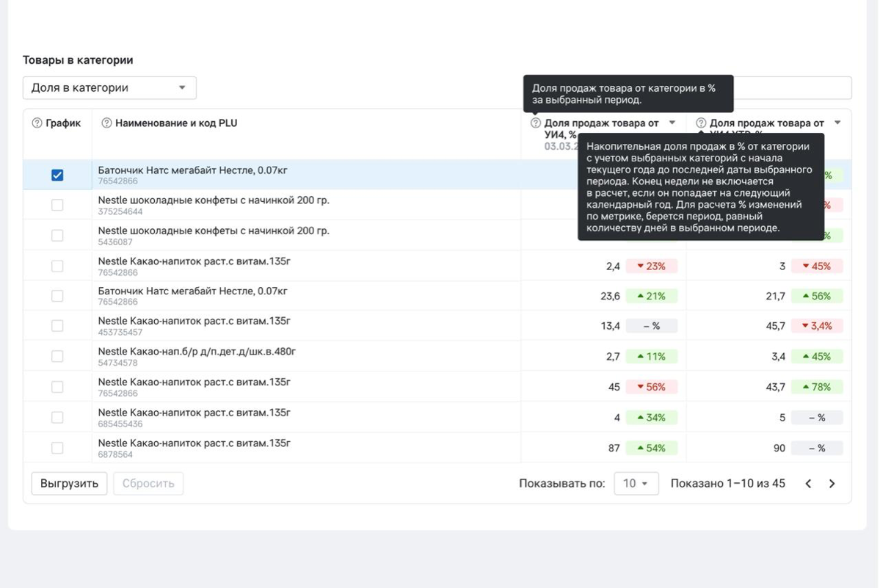Click help icon of the rightmost Доля продаж column
This screenshot has width=880, height=588.
coord(701,123)
